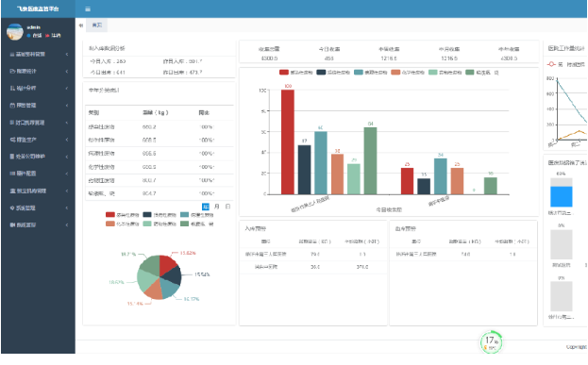Image resolution: width=588 pixels, height=365 pixels.
Task: Click the 统计分析 chart icon in sidebar
Action: 12,89
